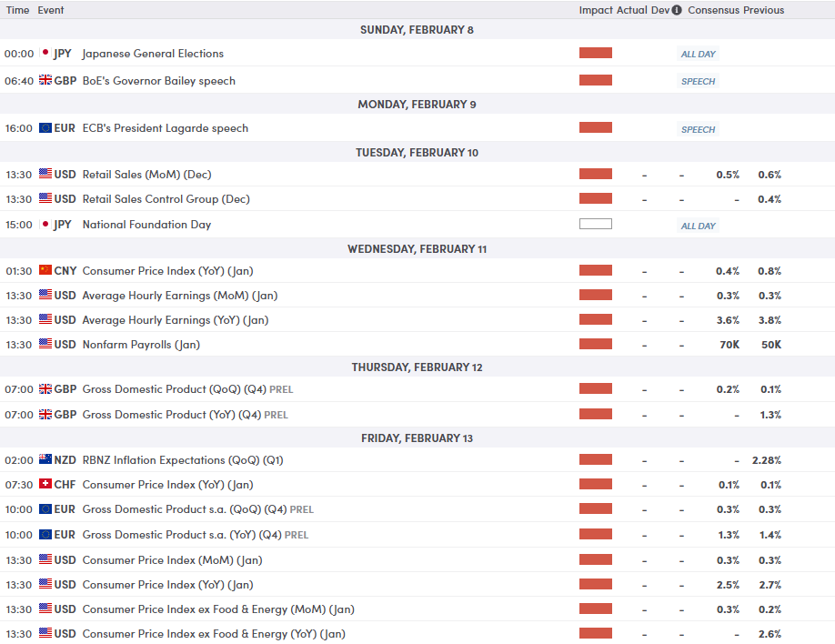Click 2.28% previous value on RBNZ row
Viewport: 835px width, 644px height.
click(x=767, y=460)
